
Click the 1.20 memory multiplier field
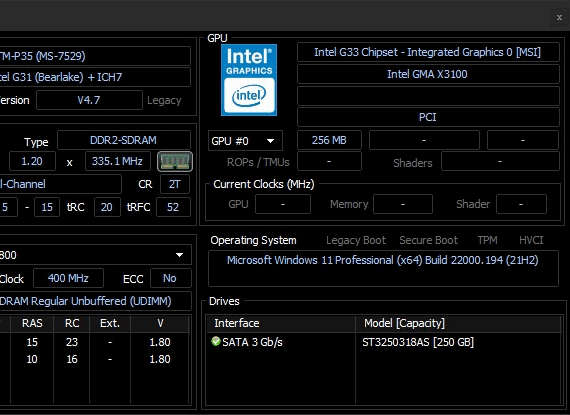(x=32, y=161)
